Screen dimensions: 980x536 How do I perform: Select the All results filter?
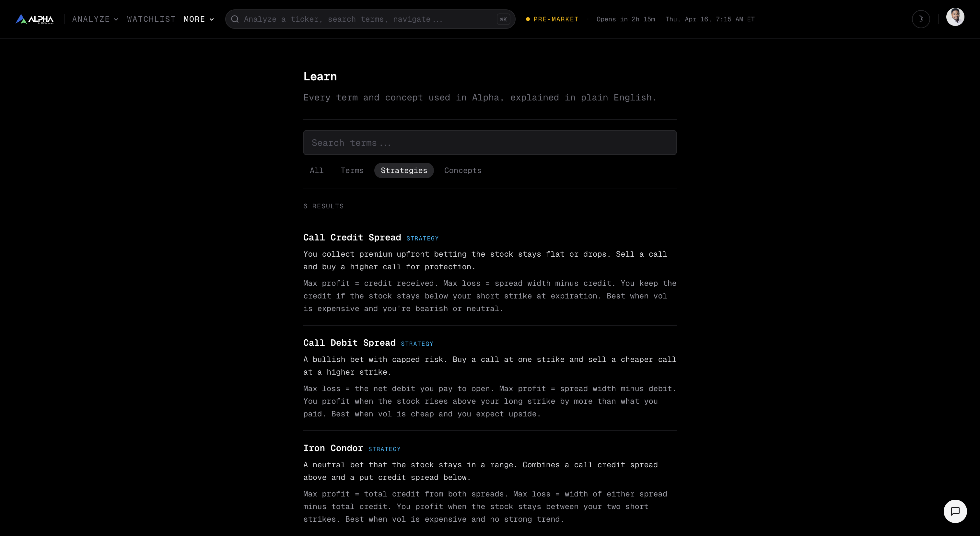[x=317, y=170]
